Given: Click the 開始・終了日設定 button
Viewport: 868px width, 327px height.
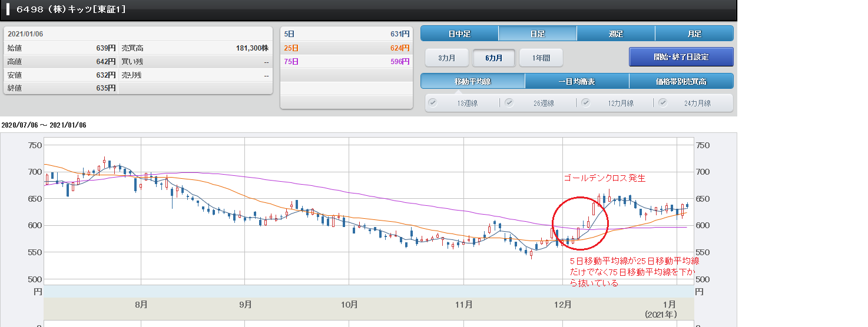Looking at the screenshot, I should [x=681, y=57].
